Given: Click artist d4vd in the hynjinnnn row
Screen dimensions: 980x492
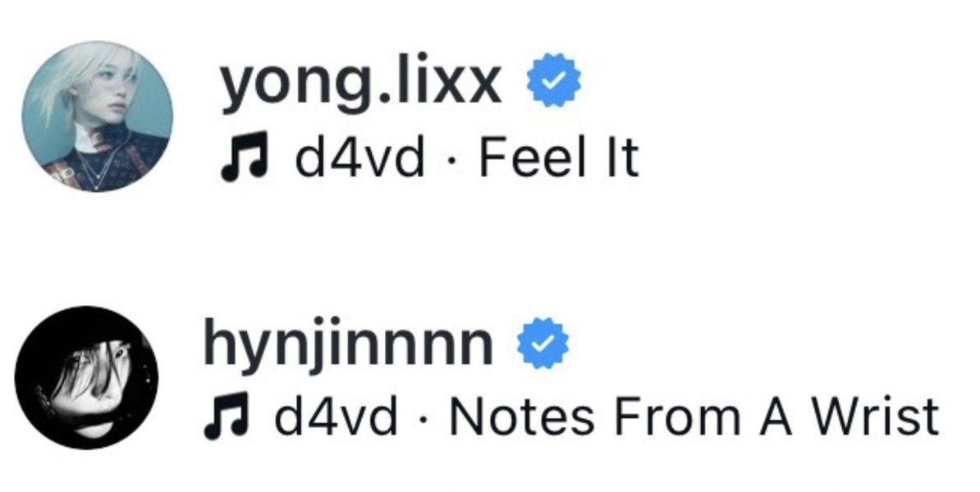Looking at the screenshot, I should click(x=335, y=415).
